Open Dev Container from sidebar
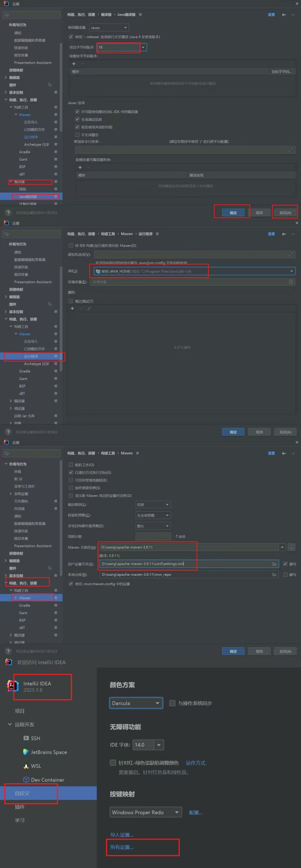Screen dimensions: 301x868 tap(47, 780)
